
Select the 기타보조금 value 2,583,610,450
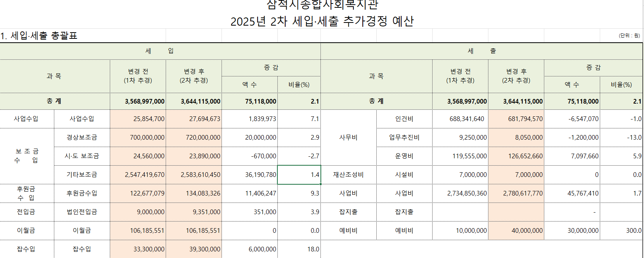click(x=194, y=175)
